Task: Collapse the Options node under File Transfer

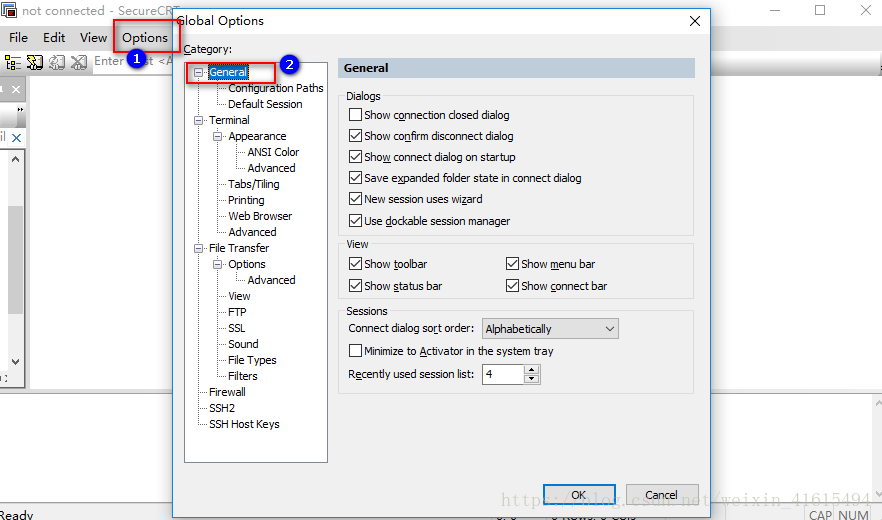Action: click(x=217, y=264)
